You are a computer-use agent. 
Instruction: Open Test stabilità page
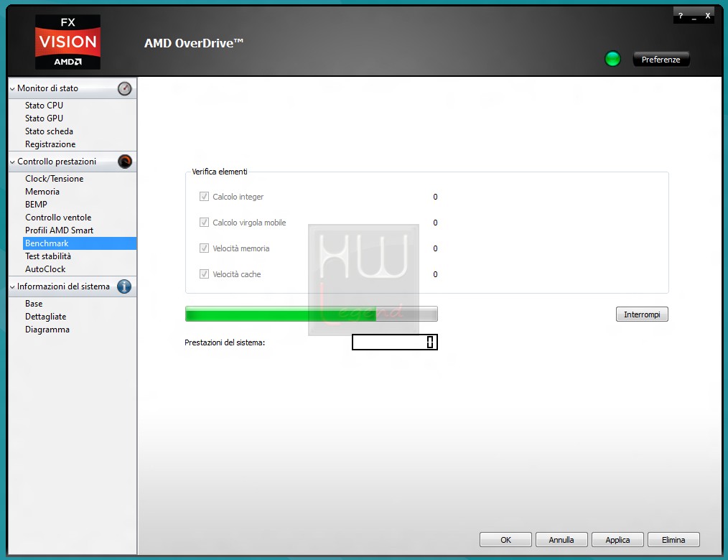[x=48, y=256]
